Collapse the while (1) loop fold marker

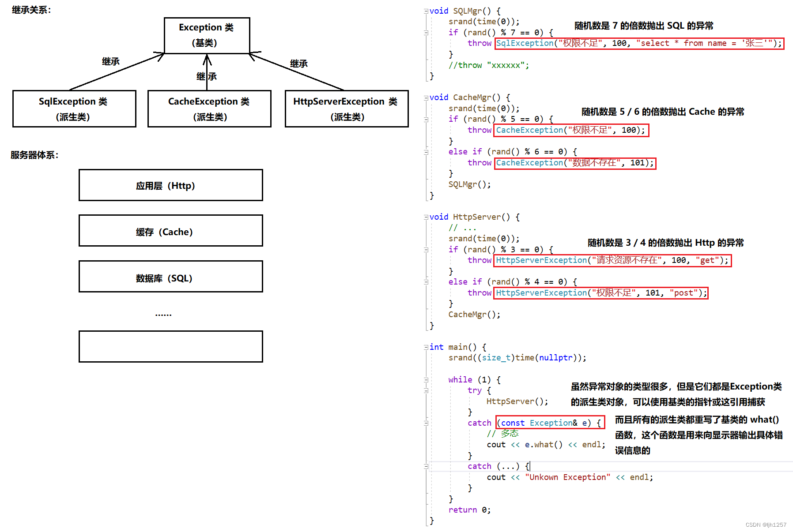[426, 380]
